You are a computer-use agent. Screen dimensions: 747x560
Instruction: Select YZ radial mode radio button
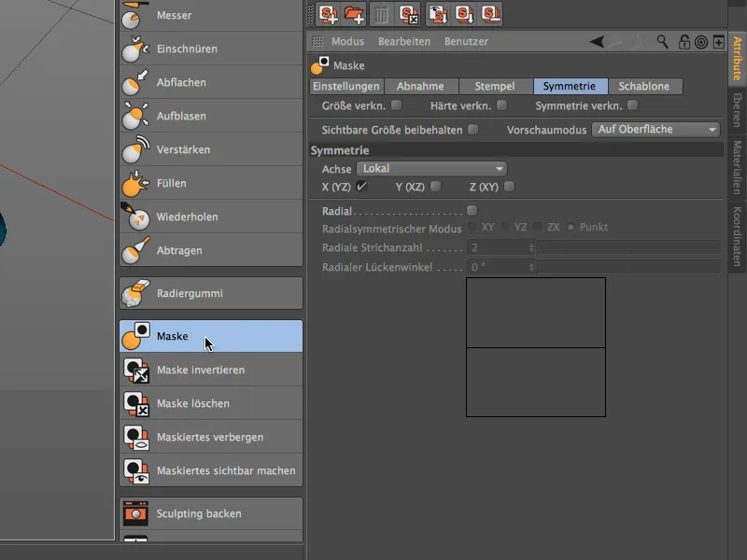coord(505,227)
